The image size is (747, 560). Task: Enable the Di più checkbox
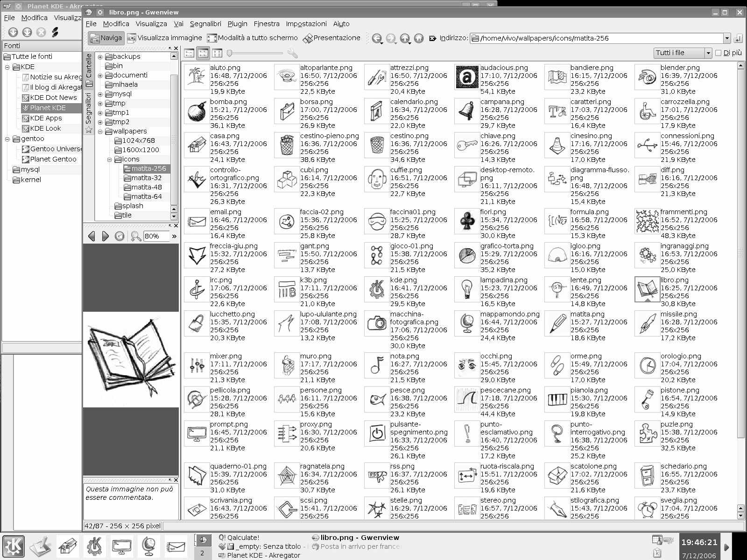(719, 53)
